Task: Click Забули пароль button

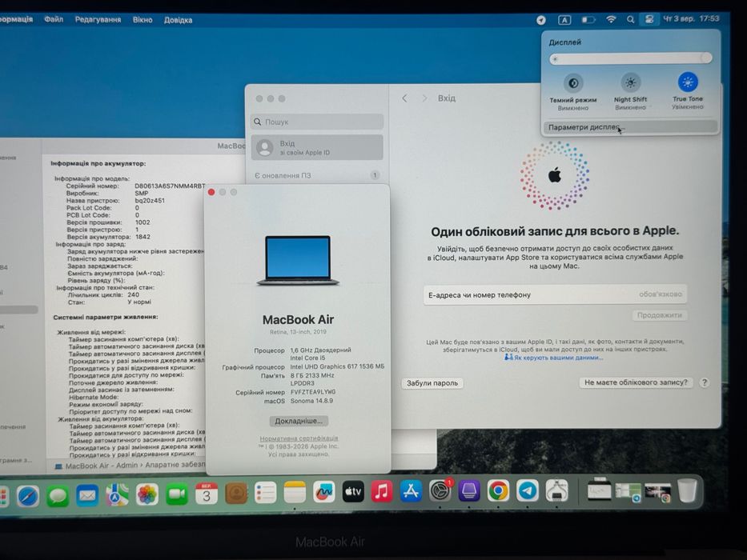Action: pyautogui.click(x=432, y=383)
